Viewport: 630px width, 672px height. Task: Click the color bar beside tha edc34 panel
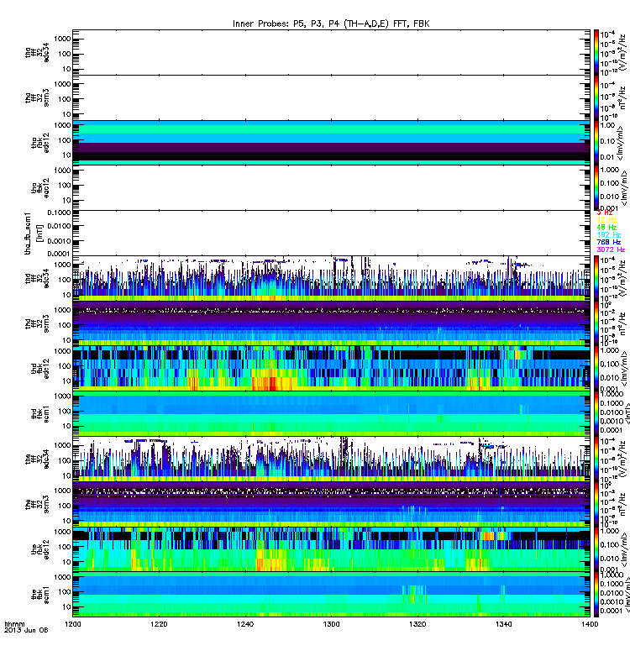click(596, 52)
